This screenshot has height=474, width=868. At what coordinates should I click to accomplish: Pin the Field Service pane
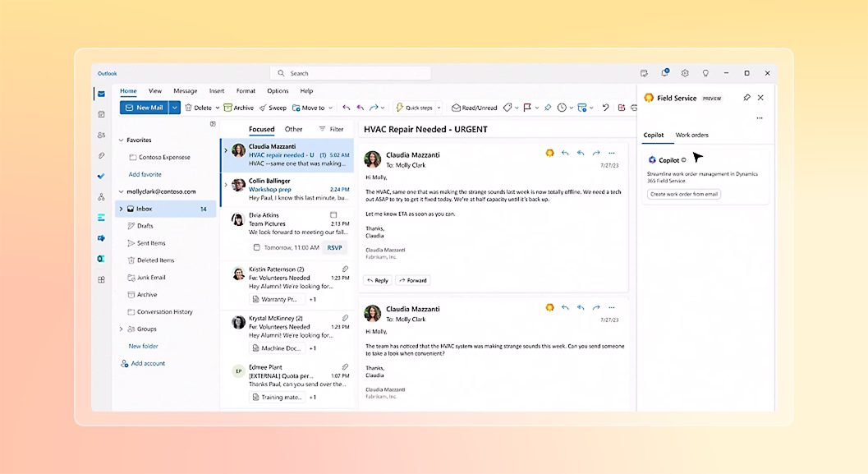[x=746, y=98]
